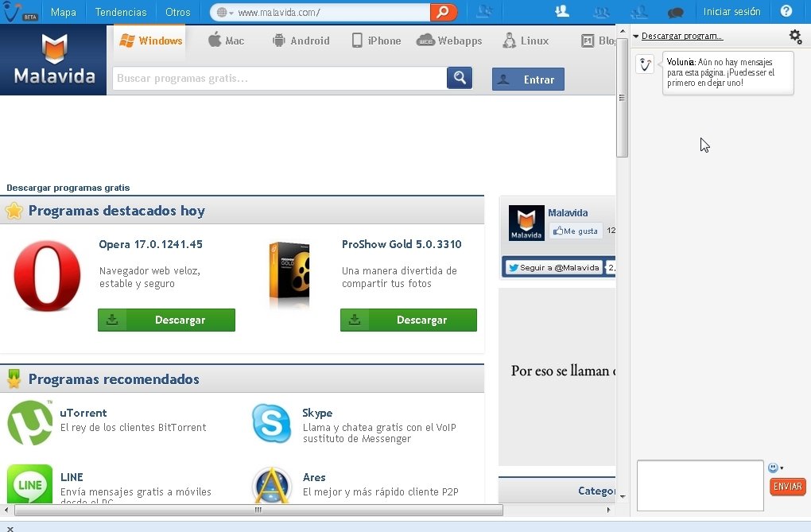Click the two-people group icon
The image size is (811, 532).
click(601, 12)
